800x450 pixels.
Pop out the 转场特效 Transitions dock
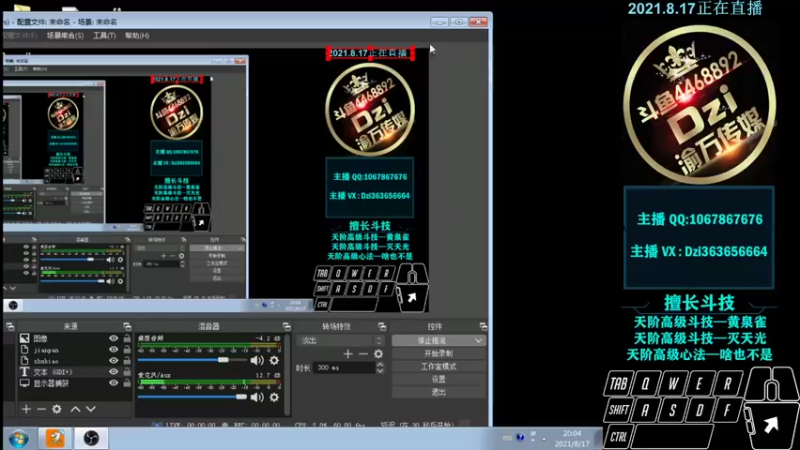pyautogui.click(x=382, y=326)
